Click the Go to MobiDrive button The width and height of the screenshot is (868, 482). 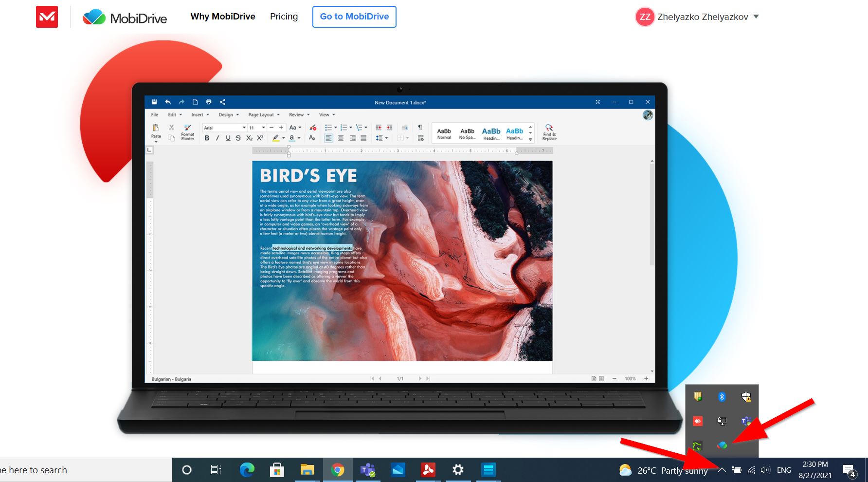pos(354,17)
